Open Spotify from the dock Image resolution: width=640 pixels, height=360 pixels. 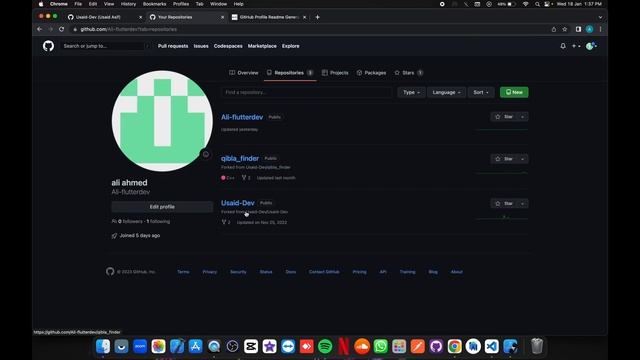tap(325, 346)
